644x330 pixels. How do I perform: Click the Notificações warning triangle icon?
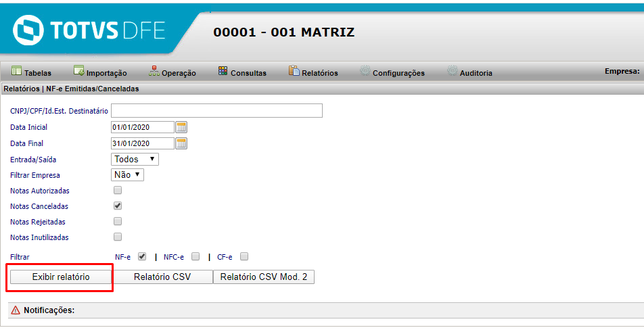16,310
